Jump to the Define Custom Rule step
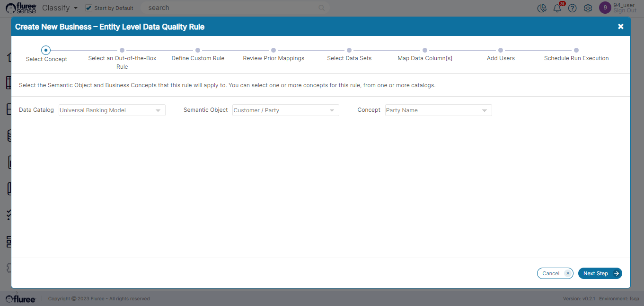The image size is (644, 306). [x=198, y=50]
